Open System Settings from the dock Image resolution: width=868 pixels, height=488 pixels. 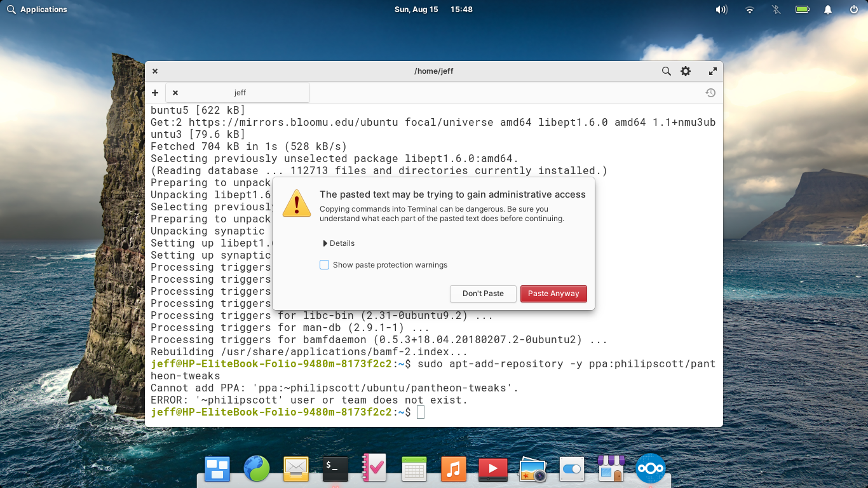point(572,469)
